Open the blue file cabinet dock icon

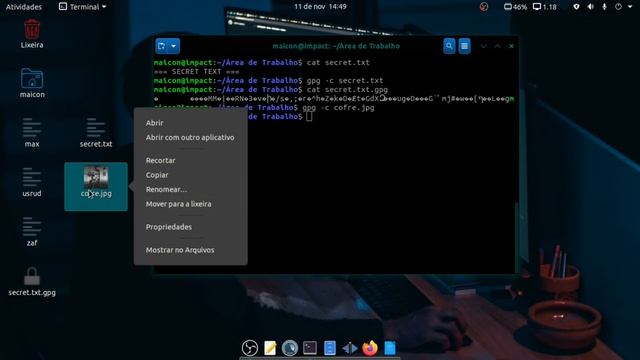330,348
